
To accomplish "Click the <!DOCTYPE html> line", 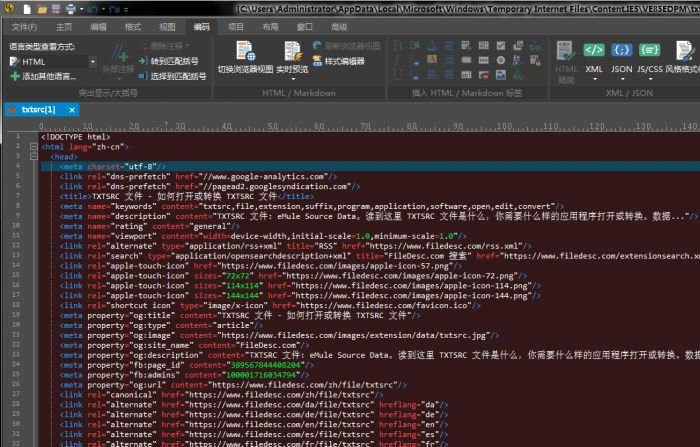I will coord(75,137).
